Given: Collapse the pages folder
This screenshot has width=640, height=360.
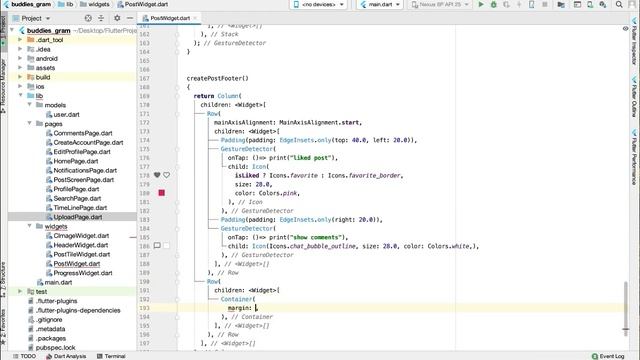Looking at the screenshot, I should point(29,123).
